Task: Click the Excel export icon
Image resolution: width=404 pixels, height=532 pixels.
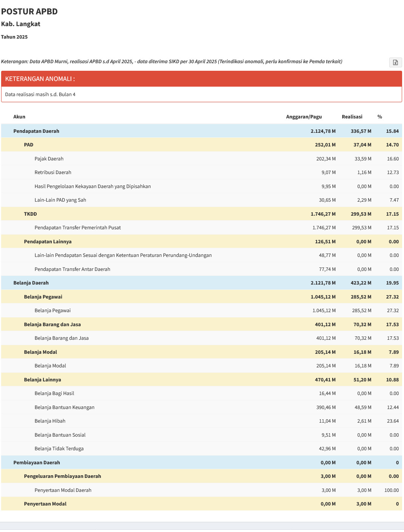Action: point(395,62)
